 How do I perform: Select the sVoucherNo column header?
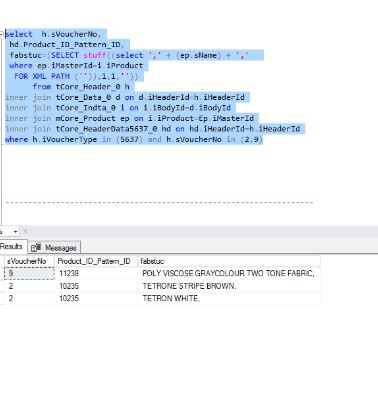[x=29, y=261]
